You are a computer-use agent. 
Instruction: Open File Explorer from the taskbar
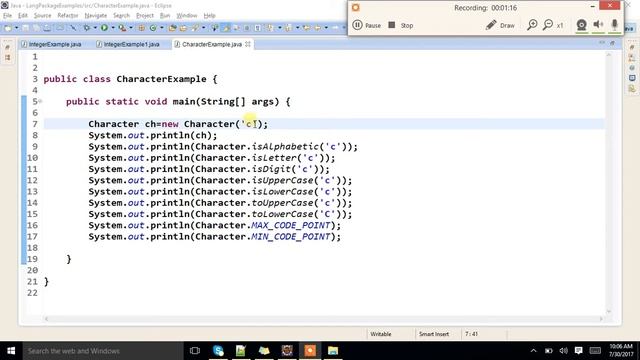pos(333,351)
